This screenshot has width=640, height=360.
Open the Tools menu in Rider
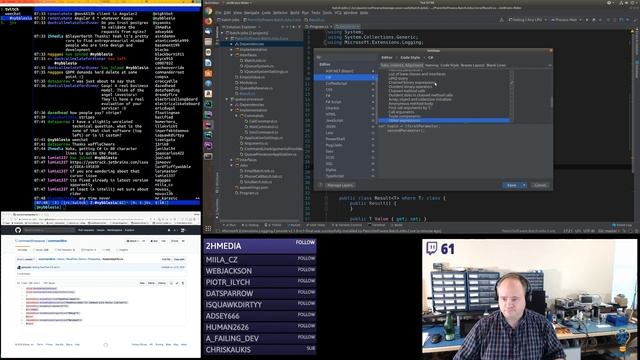click(327, 13)
